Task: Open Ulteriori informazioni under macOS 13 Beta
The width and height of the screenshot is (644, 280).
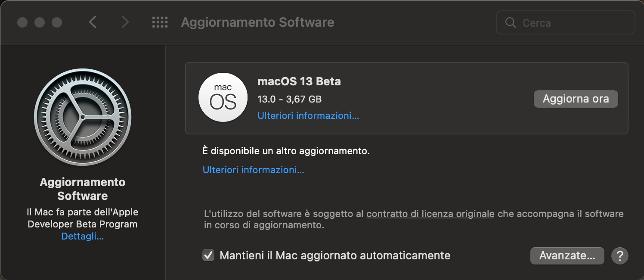Action: coord(308,115)
